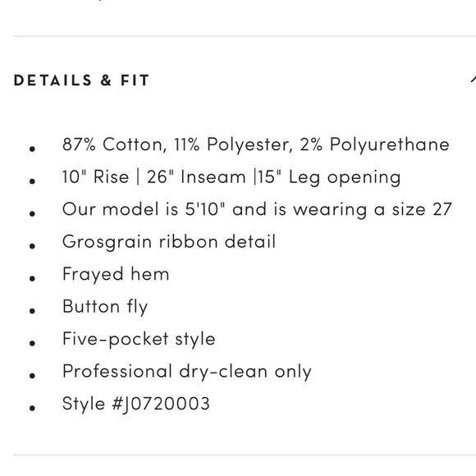Select the Button fly line

[x=105, y=307]
